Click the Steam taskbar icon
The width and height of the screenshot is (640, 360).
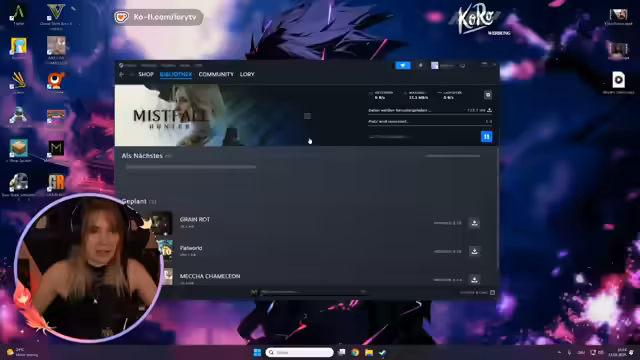point(382,352)
